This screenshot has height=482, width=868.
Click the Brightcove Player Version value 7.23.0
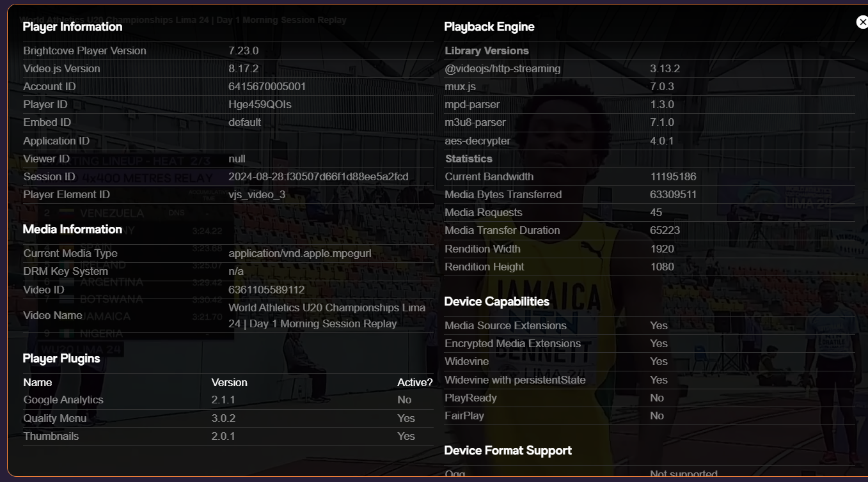[x=243, y=51]
